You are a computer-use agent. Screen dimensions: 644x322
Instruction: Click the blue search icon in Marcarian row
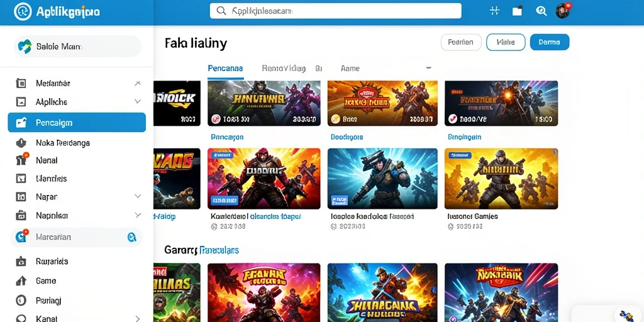click(x=131, y=237)
